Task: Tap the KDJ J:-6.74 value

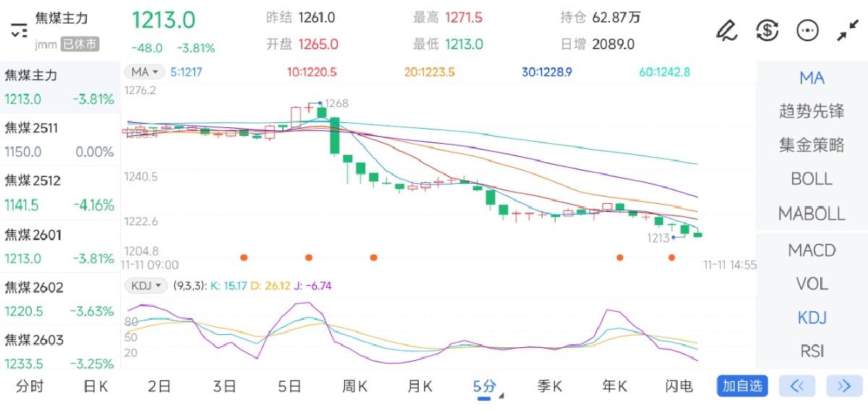Action: 313,286
